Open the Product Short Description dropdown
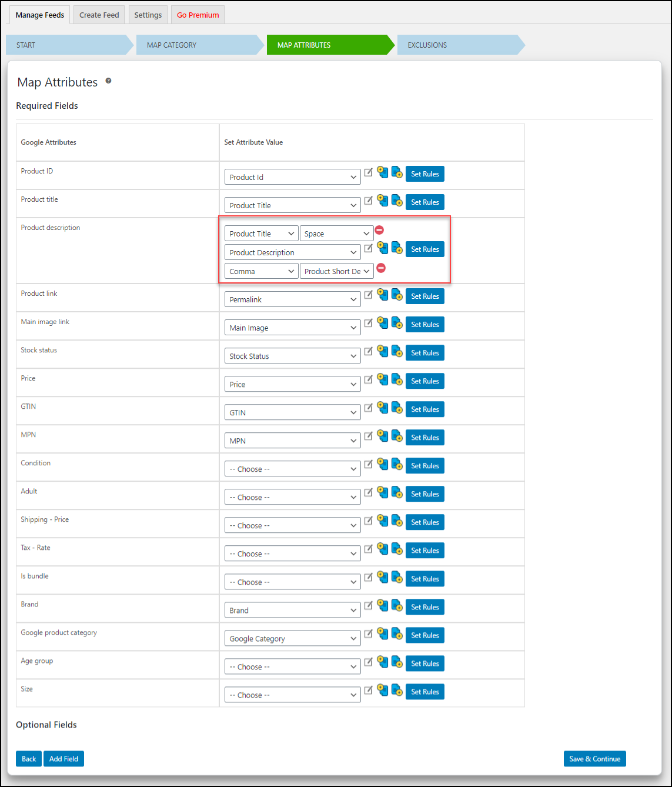Viewport: 672px width, 787px height. click(337, 271)
